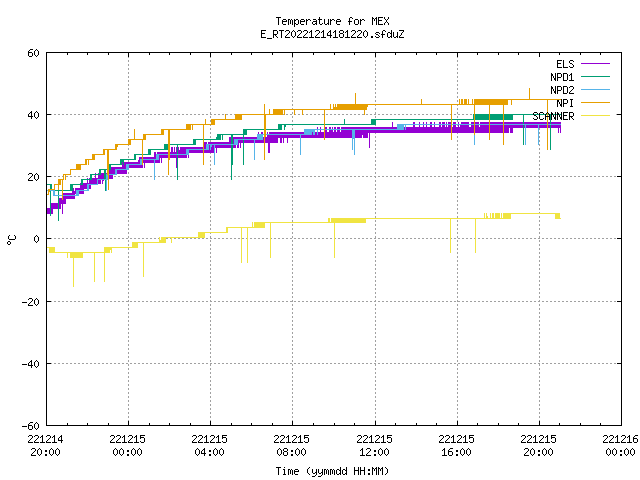This screenshot has height=480, width=640.
Task: Click the NPD1 green legend line
Action: click(595, 77)
